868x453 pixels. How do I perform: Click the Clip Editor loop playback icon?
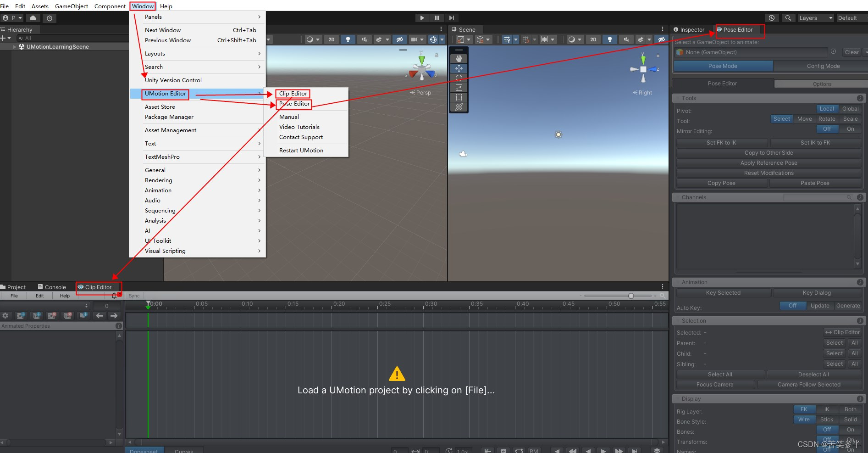519,451
